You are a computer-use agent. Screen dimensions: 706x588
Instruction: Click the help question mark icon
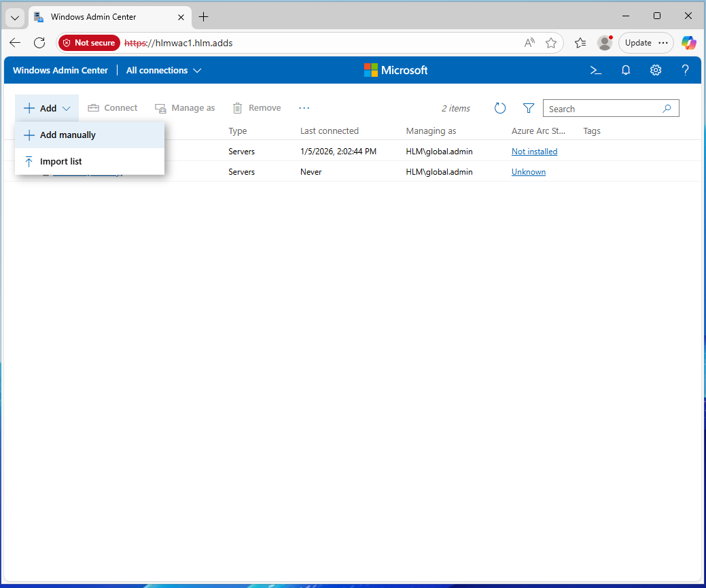(x=686, y=70)
